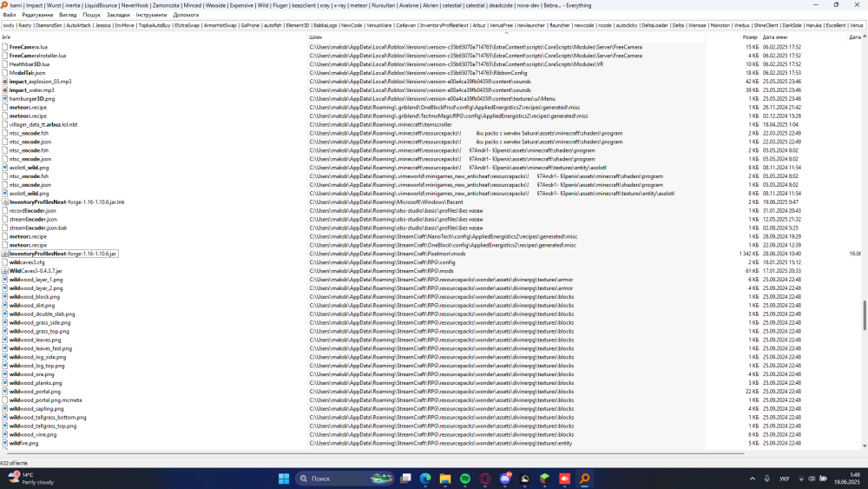Click the 632 об'єктів status bar text
The width and height of the screenshot is (868, 489).
click(14, 463)
